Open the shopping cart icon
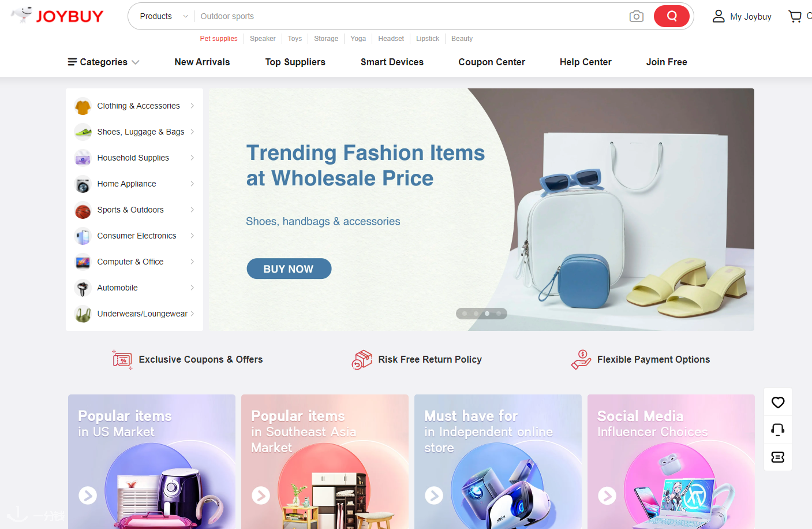812x529 pixels. 795,16
